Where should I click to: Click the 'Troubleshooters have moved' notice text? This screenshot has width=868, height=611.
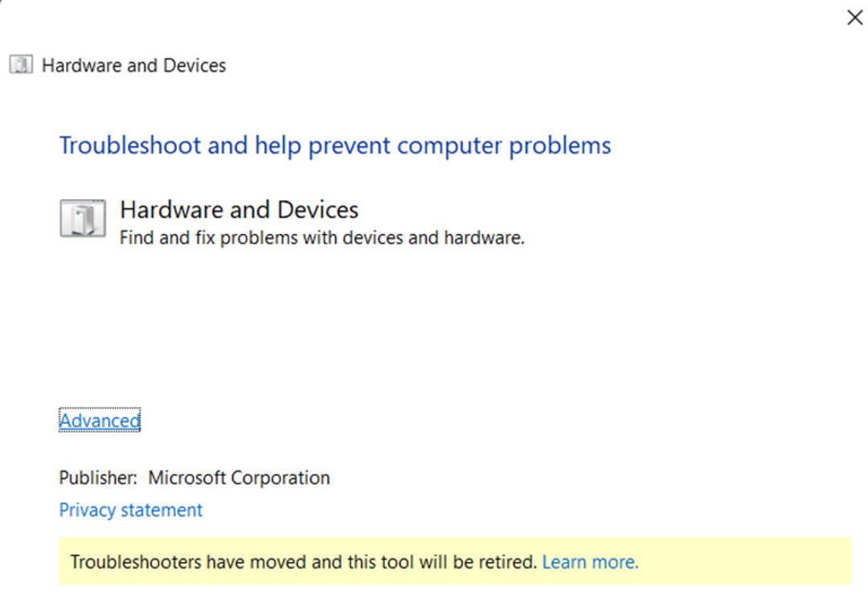tap(303, 562)
